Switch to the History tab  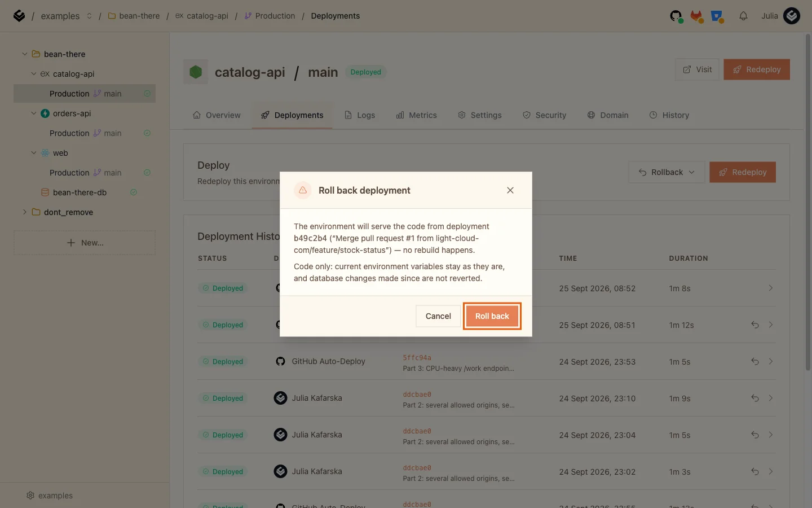pos(669,115)
